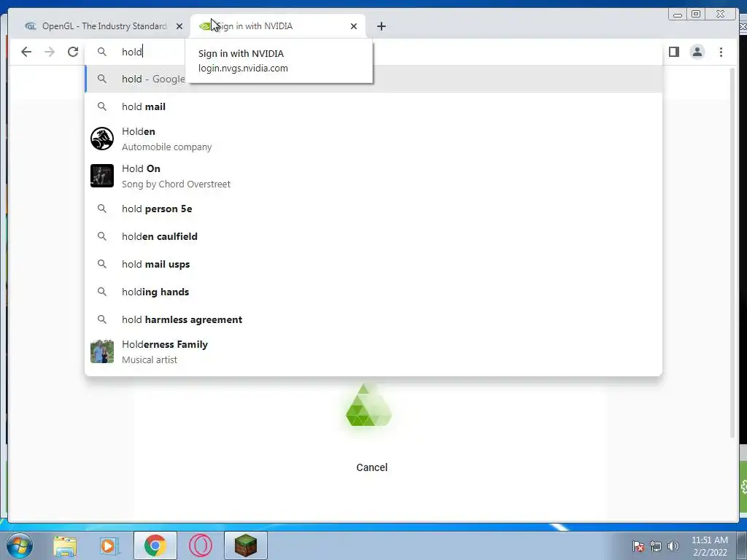747x560 pixels.
Task: Click the taskbar clock showing 11:51 AM
Action: [710, 546]
